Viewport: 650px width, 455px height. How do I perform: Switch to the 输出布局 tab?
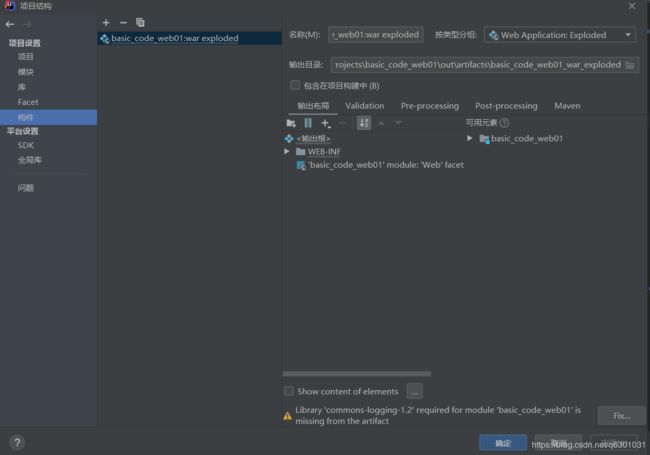pos(313,106)
